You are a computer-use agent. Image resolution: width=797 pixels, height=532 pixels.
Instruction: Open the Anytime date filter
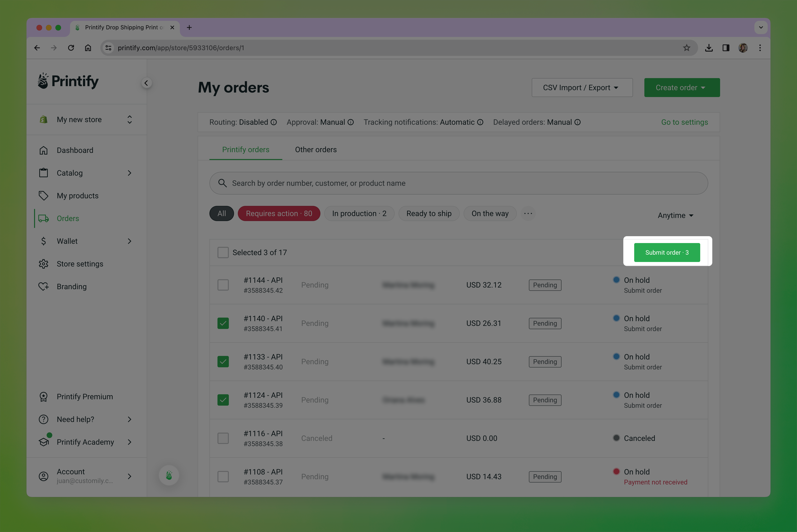click(676, 215)
